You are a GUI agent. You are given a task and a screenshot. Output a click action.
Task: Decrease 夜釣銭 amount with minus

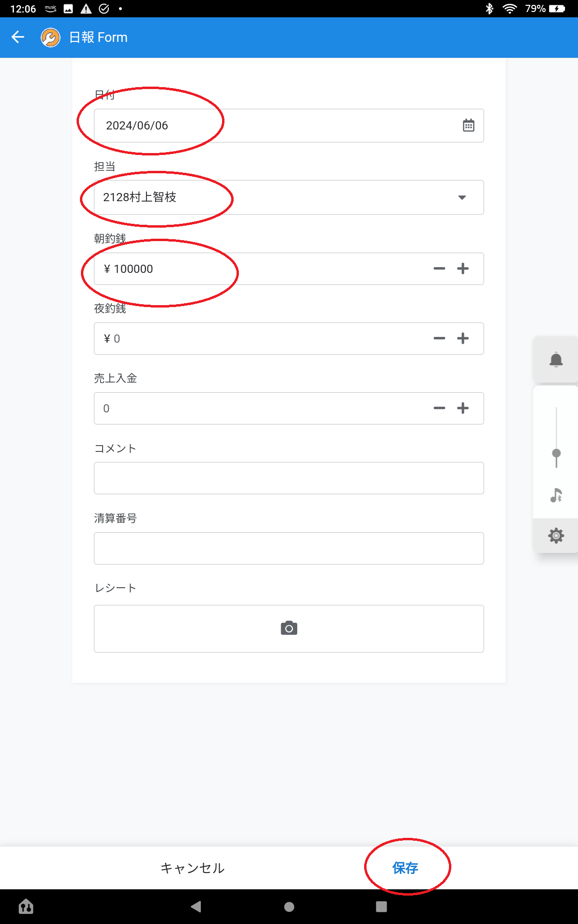pos(439,338)
